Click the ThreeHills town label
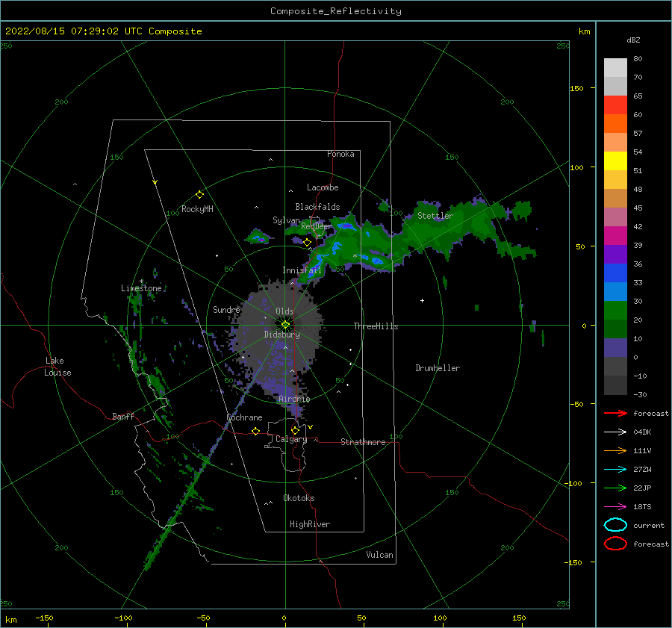Image resolution: width=672 pixels, height=628 pixels. point(376,326)
